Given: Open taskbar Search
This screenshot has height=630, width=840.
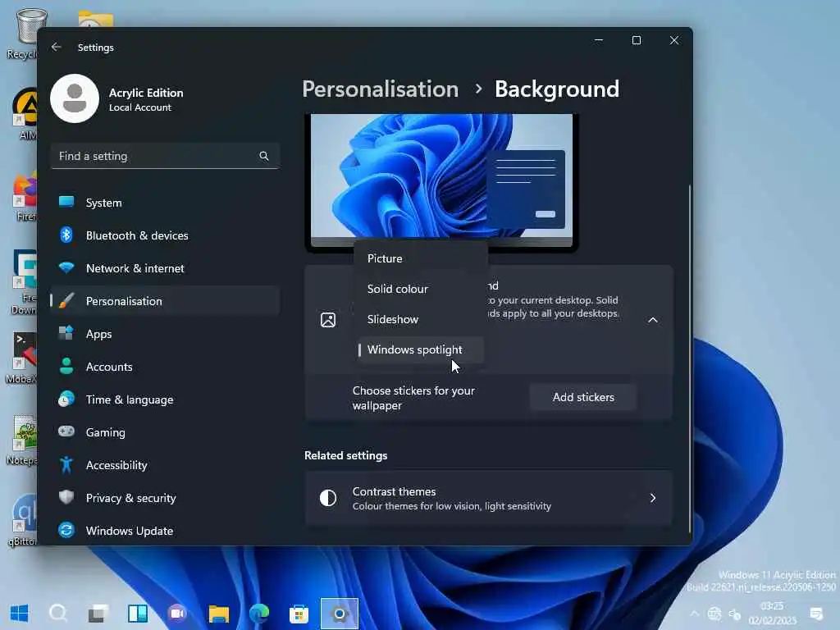Looking at the screenshot, I should 58,613.
